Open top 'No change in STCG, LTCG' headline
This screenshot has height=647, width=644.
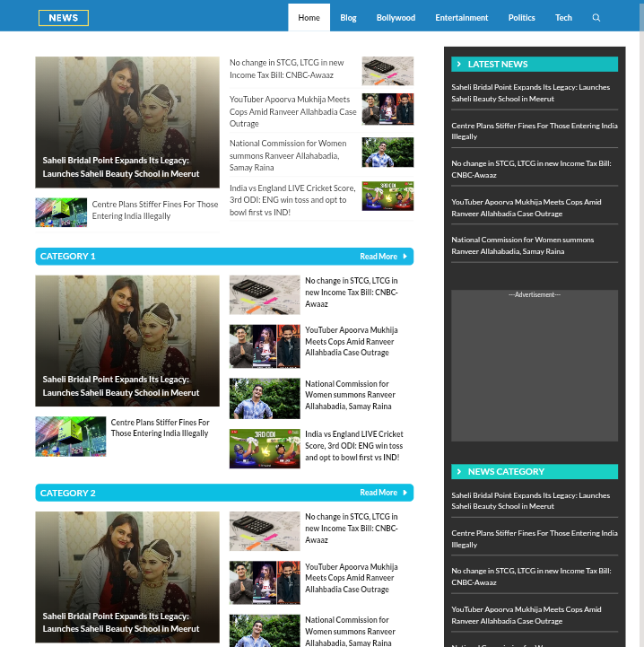(x=287, y=69)
